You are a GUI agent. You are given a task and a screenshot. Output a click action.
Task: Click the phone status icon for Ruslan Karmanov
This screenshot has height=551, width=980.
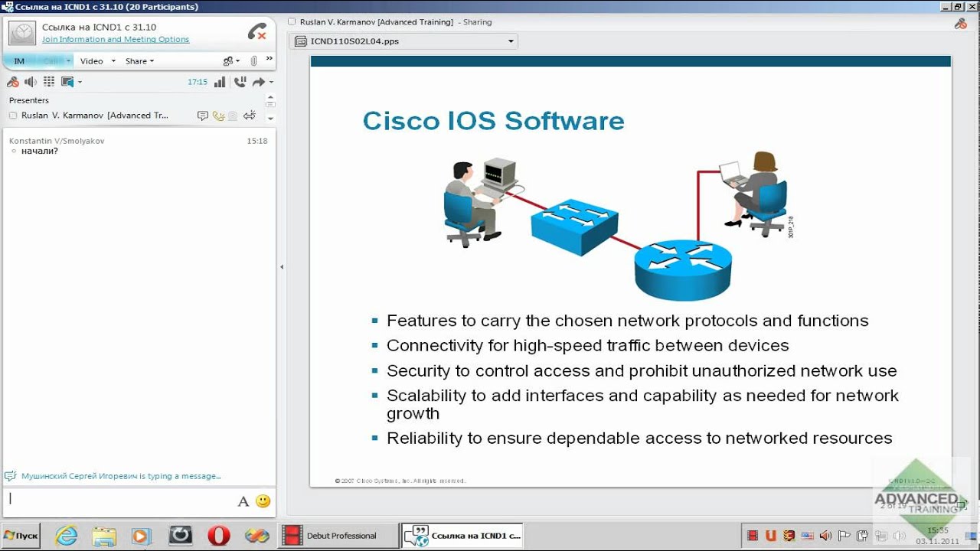pos(219,116)
